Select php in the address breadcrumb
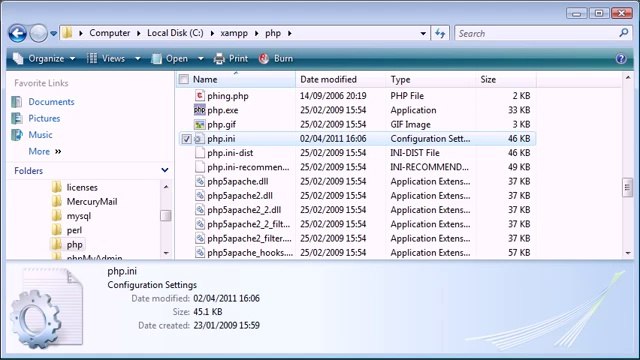 tap(273, 33)
